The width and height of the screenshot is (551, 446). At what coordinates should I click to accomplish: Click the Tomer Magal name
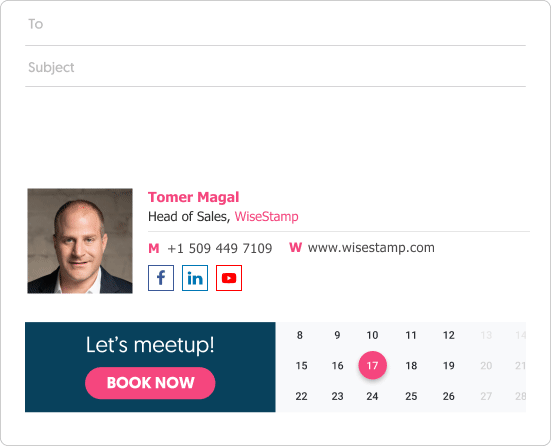coord(194,197)
